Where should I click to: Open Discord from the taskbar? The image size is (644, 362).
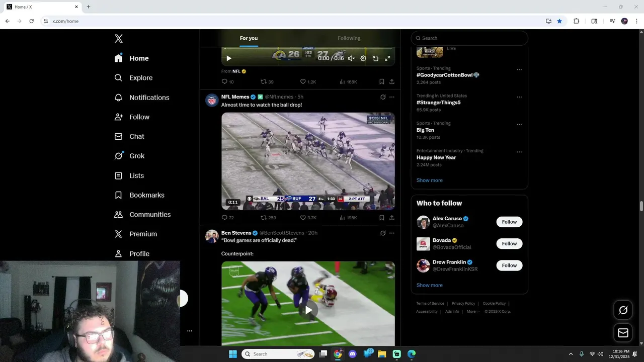(352, 354)
